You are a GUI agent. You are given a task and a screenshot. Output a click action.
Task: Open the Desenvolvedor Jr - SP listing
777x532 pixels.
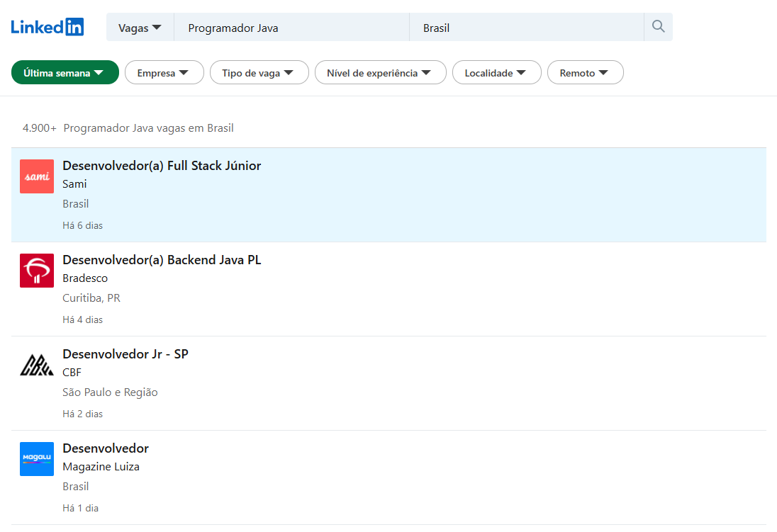tap(125, 354)
